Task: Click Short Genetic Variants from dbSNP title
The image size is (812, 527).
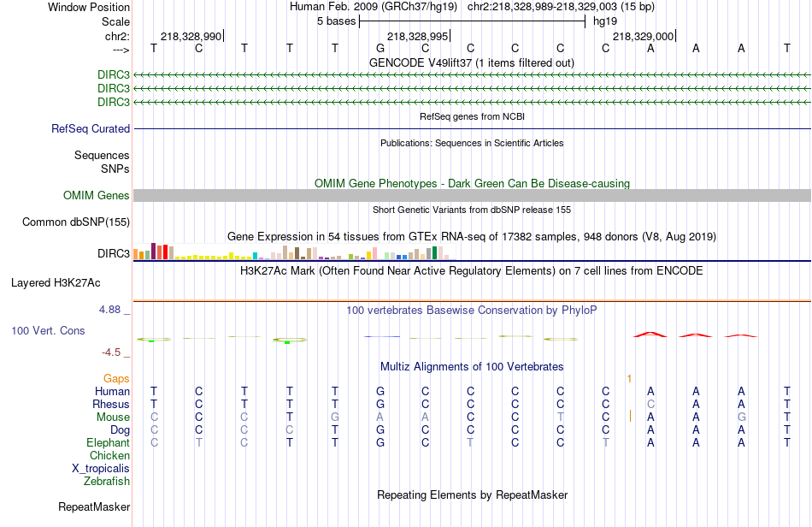Action: pyautogui.click(x=472, y=210)
